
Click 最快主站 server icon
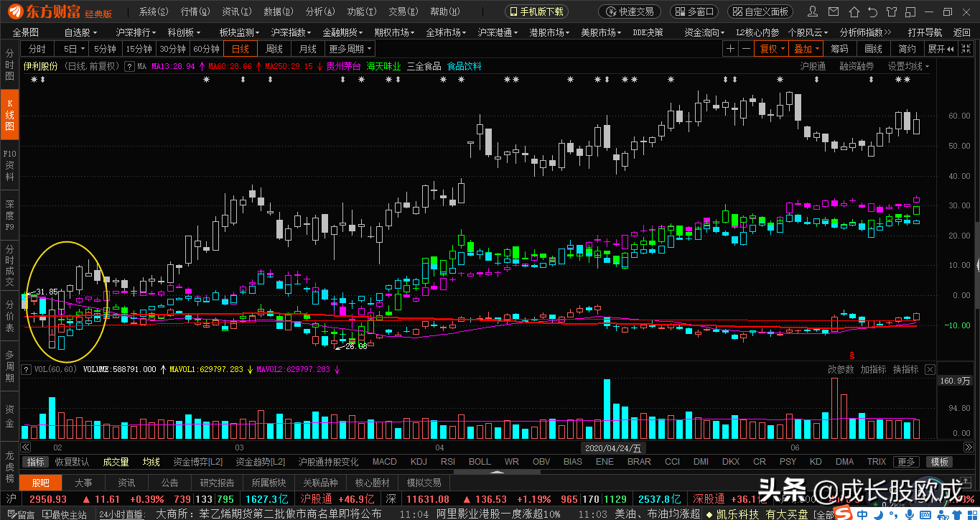(65, 514)
